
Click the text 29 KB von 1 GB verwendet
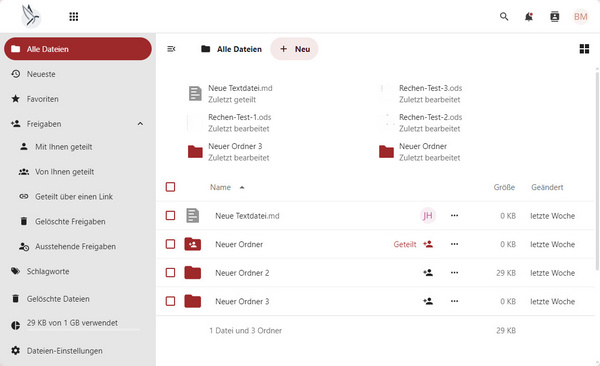[72, 323]
